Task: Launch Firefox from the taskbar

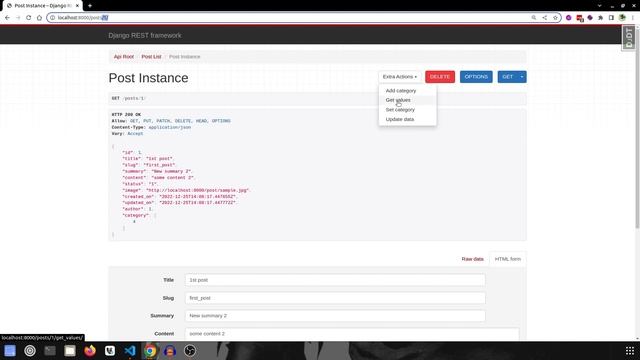Action: [x=90, y=351]
